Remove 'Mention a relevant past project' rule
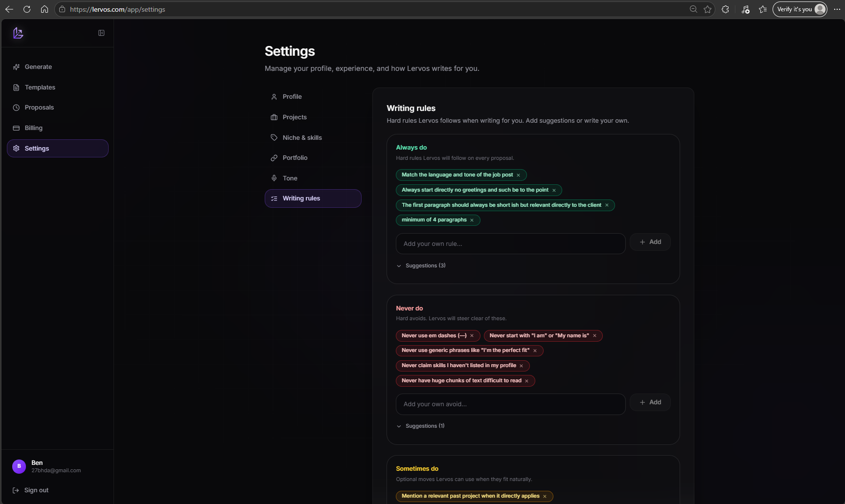Screen dimensions: 845x504 pyautogui.click(x=545, y=496)
